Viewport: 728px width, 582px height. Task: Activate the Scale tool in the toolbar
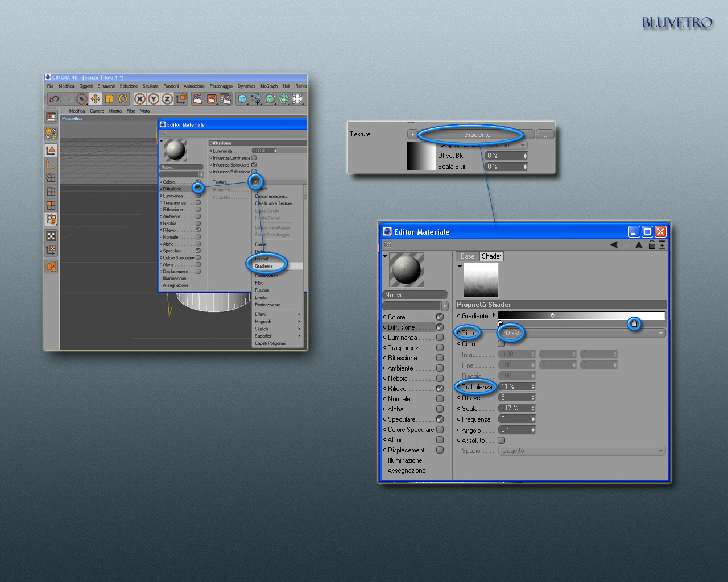pyautogui.click(x=109, y=99)
